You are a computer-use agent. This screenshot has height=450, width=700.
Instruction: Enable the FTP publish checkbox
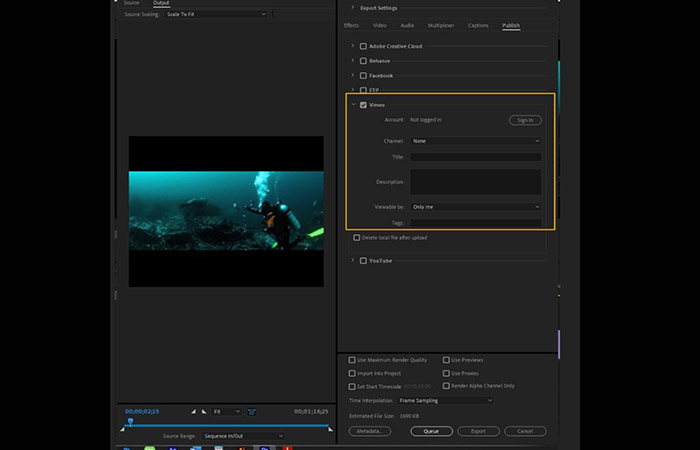(x=363, y=90)
